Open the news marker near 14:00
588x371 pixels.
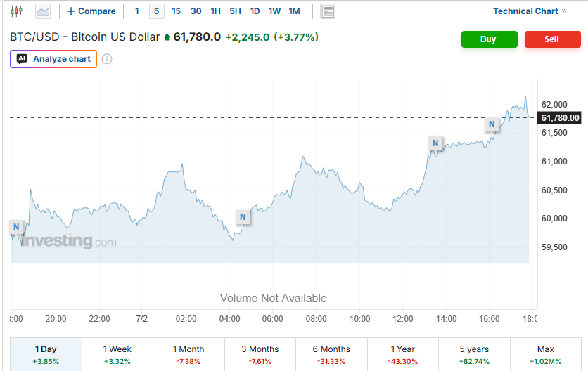(x=435, y=143)
